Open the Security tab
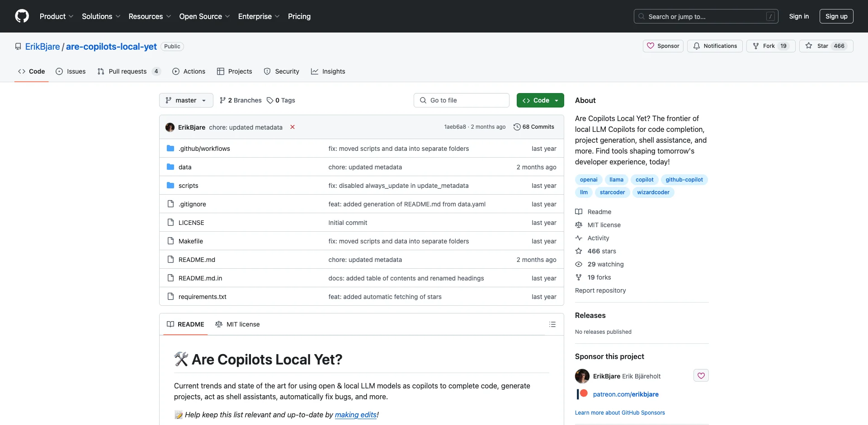Viewport: 868px width, 425px height. [282, 71]
